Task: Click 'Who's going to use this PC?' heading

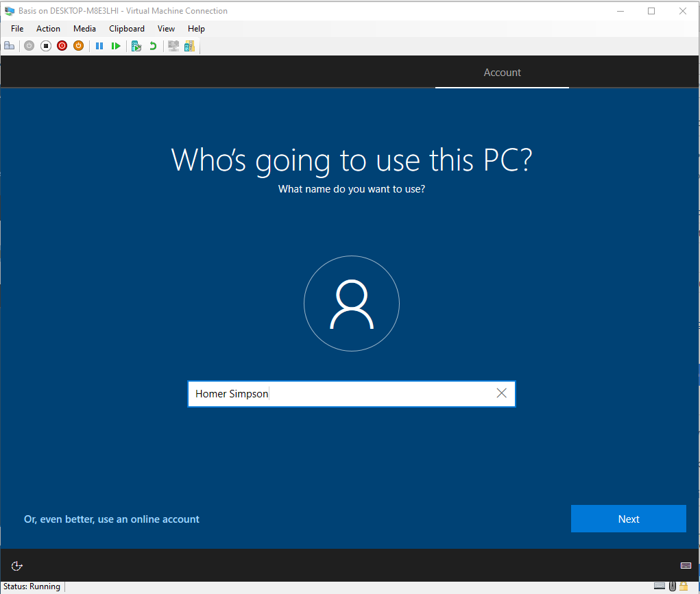Action: pos(352,160)
